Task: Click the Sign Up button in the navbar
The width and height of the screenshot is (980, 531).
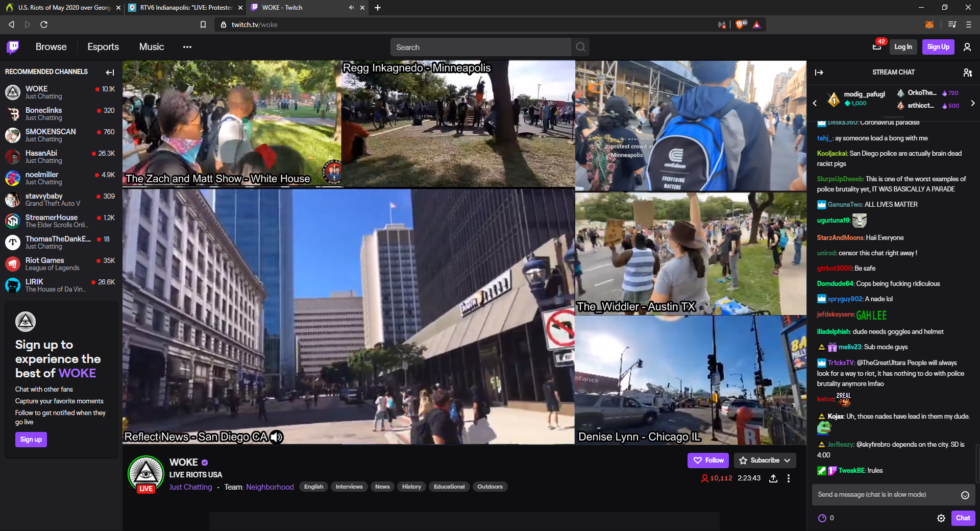Action: 938,47
